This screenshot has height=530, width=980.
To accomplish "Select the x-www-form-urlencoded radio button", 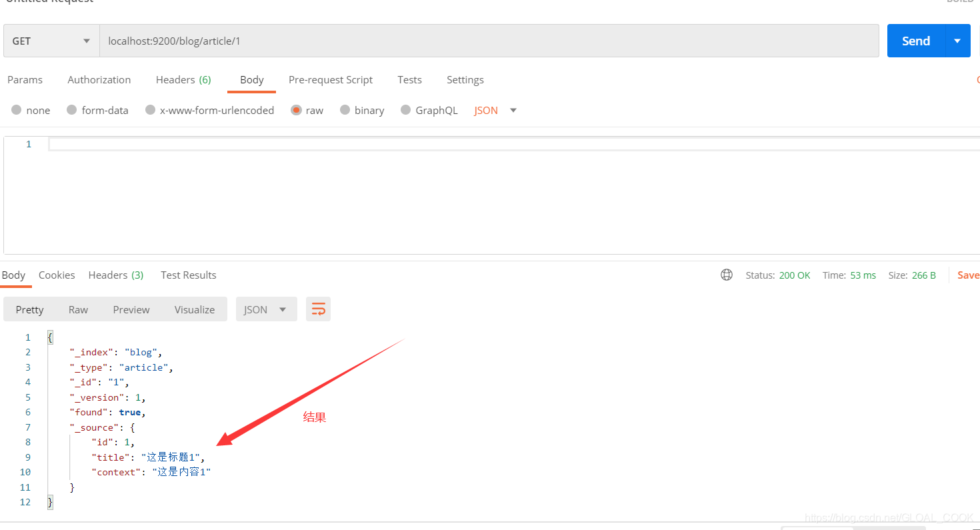I will click(x=151, y=110).
